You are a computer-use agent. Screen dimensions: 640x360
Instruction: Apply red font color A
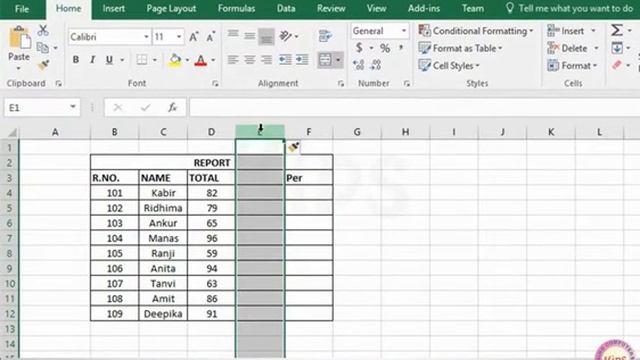(x=200, y=60)
